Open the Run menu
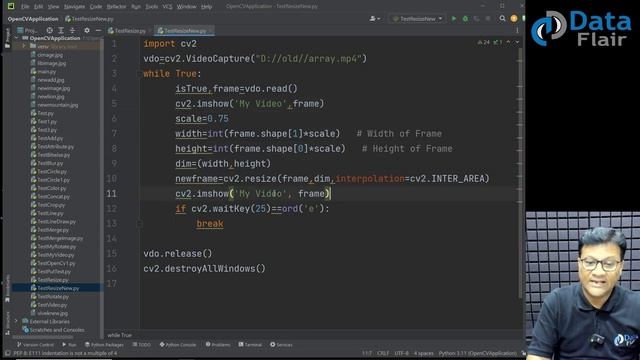This screenshot has height=360, width=640. point(136,7)
